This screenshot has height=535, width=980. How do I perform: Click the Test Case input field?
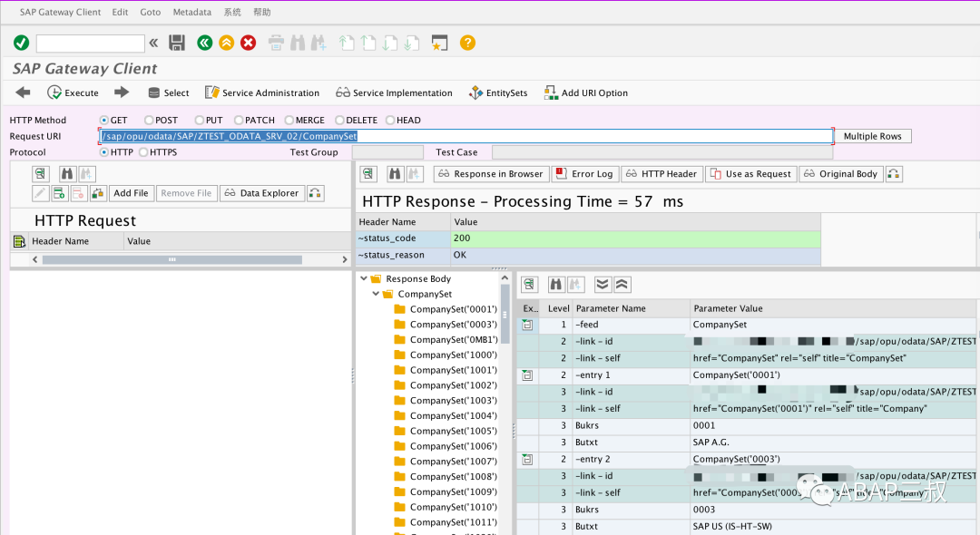[661, 151]
